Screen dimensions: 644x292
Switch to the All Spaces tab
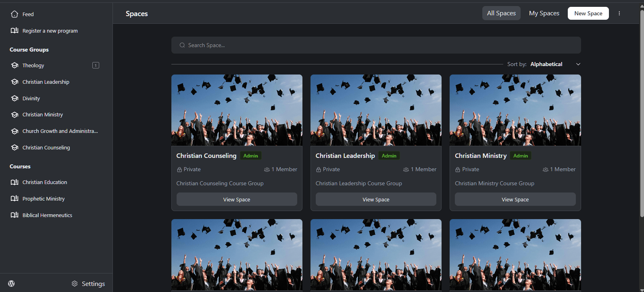click(x=501, y=13)
